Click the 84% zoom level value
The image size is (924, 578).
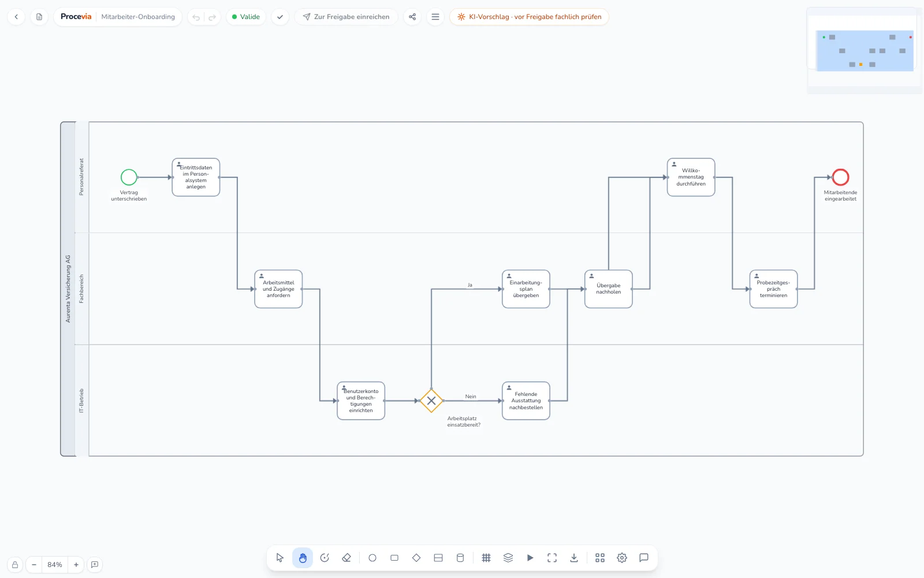coord(55,565)
